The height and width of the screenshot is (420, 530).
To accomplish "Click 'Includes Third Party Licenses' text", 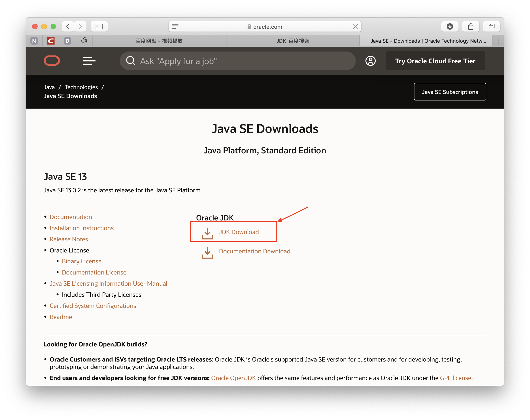I will [102, 294].
